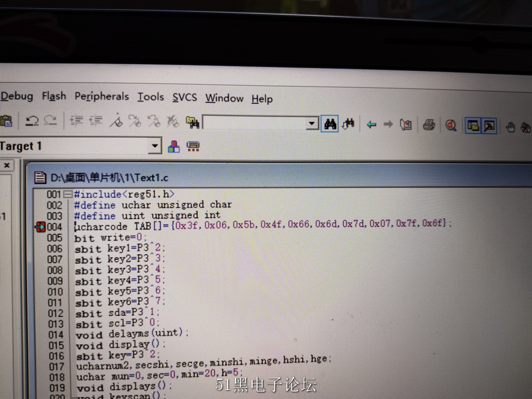The width and height of the screenshot is (532, 399).
Task: Click the Text1.c document icon
Action: pyautogui.click(x=40, y=178)
